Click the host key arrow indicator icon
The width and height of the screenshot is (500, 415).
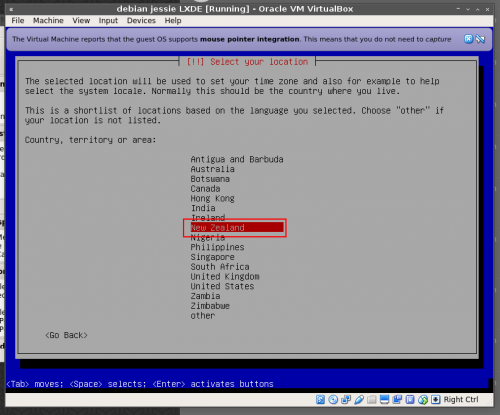pos(436,399)
